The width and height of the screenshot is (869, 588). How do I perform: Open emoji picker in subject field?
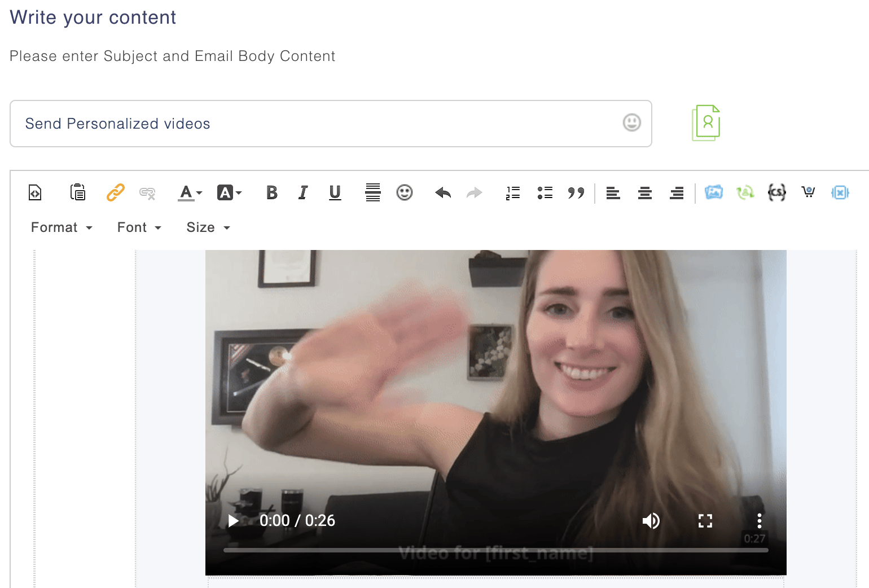[x=631, y=122]
